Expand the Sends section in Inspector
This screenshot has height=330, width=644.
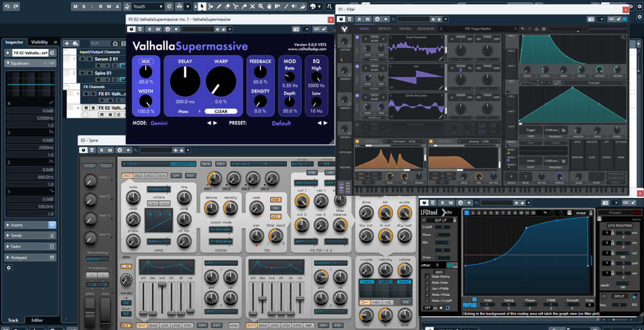point(30,235)
